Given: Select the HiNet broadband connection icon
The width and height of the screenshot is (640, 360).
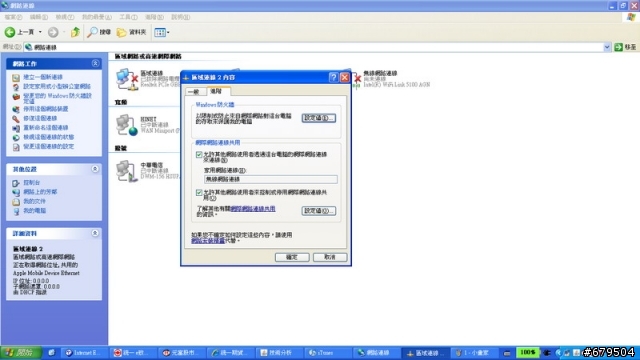Looking at the screenshot, I should pos(127,125).
